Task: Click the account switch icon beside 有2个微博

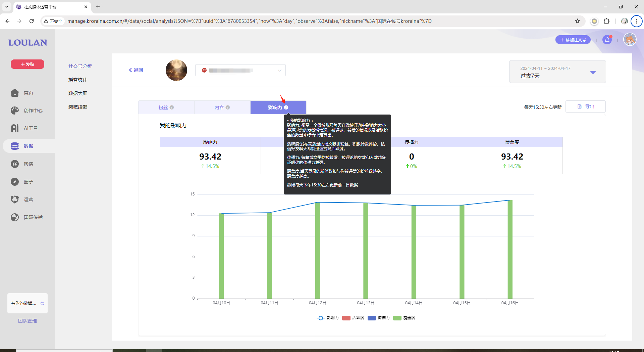Action: pos(42,303)
